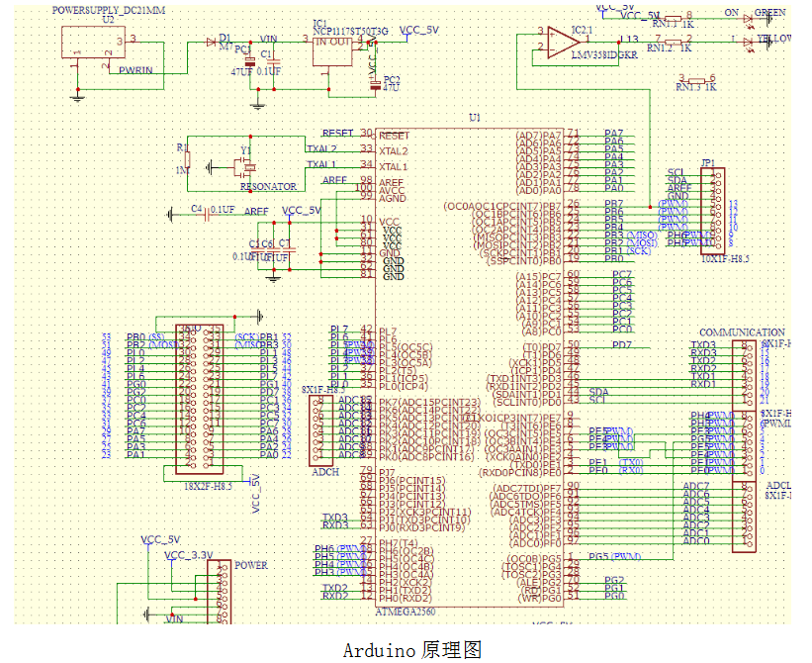Click the PJ2(XCK3PCINT11) pin name
Screen dimensions: 812x663
[x=425, y=512]
